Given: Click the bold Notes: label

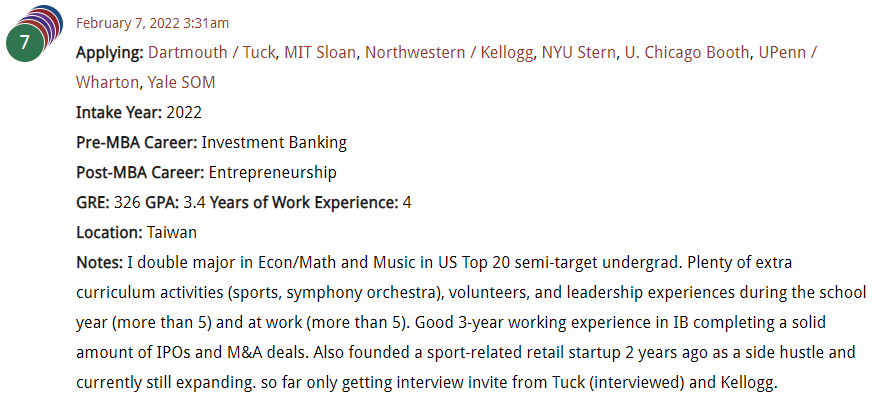Looking at the screenshot, I should 100,262.
